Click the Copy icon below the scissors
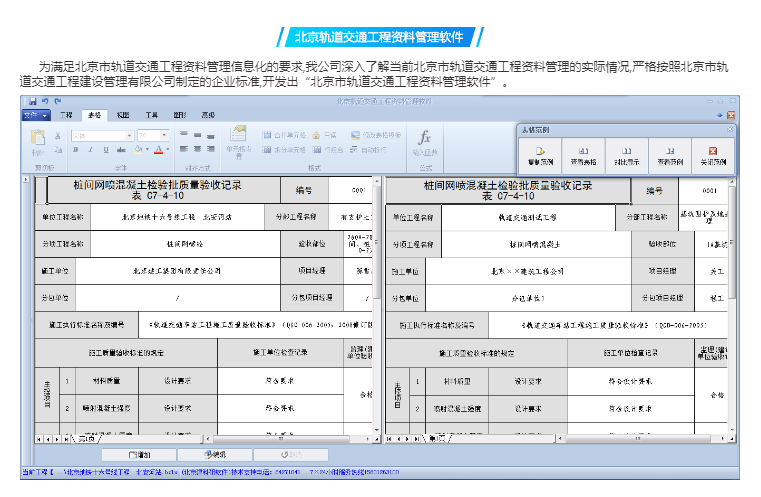 coord(57,150)
